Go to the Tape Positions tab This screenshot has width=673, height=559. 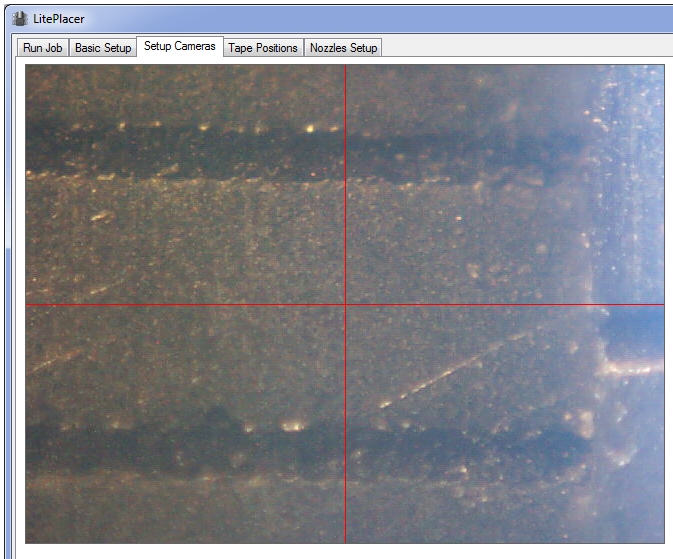point(263,48)
